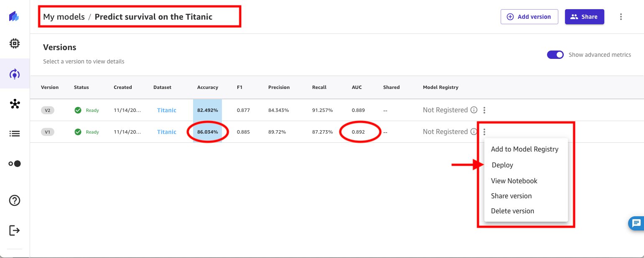The height and width of the screenshot is (258, 644).
Task: Click the 0.892 AUC value
Action: point(358,132)
